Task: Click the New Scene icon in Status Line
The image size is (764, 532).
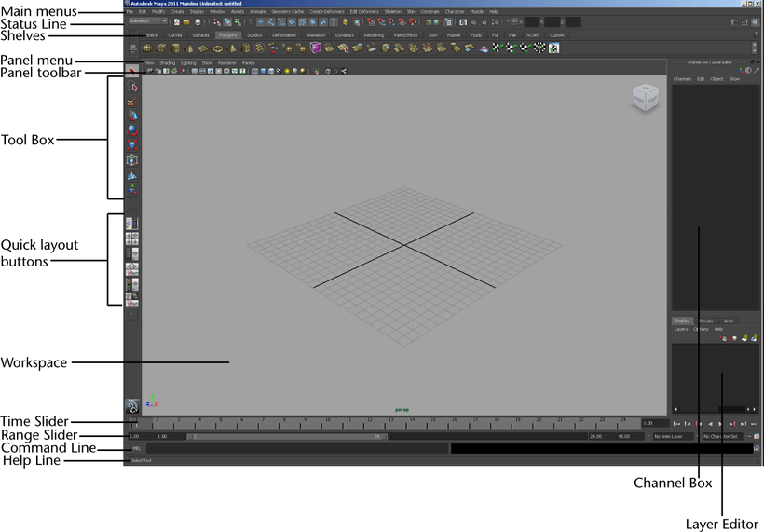Action: [x=176, y=22]
